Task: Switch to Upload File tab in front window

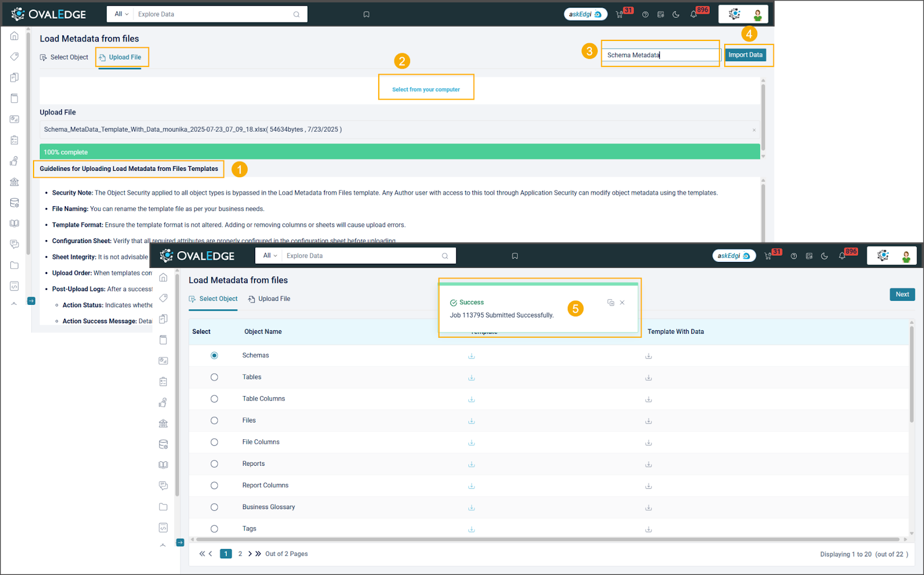Action: [269, 298]
